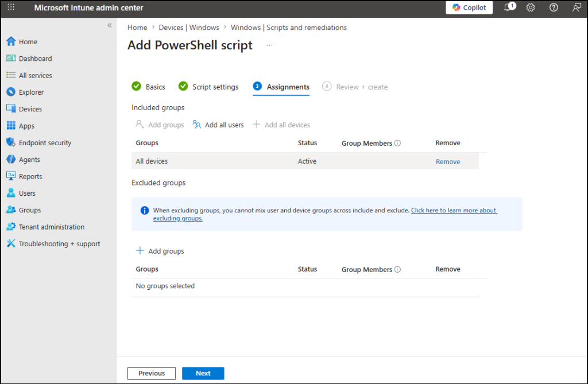Click the Active status cell

(x=307, y=161)
